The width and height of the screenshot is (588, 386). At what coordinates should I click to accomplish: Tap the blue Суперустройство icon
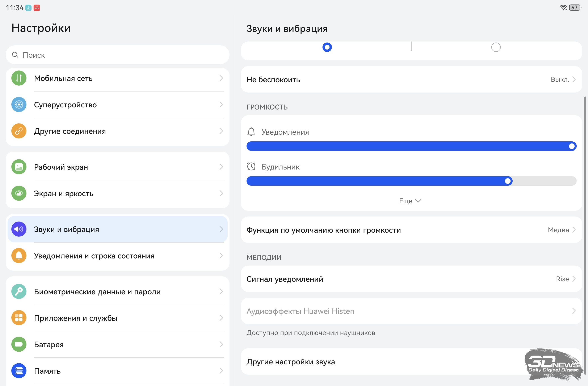[19, 105]
